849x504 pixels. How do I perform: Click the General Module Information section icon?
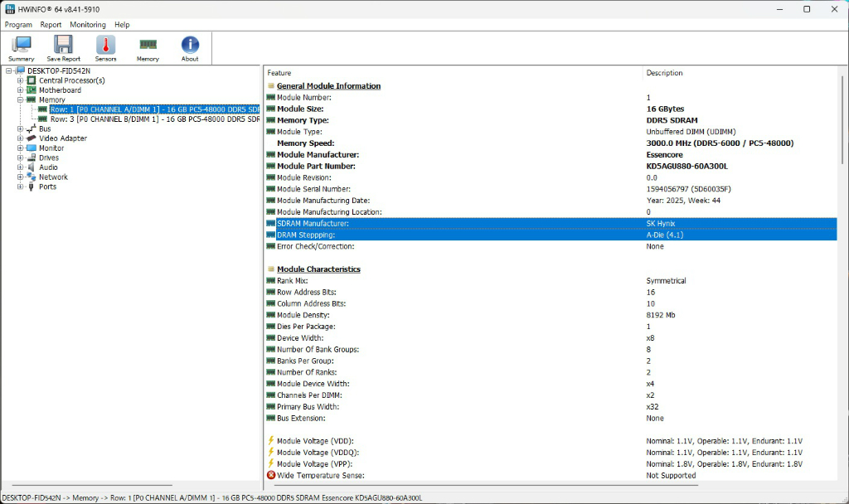coord(271,86)
